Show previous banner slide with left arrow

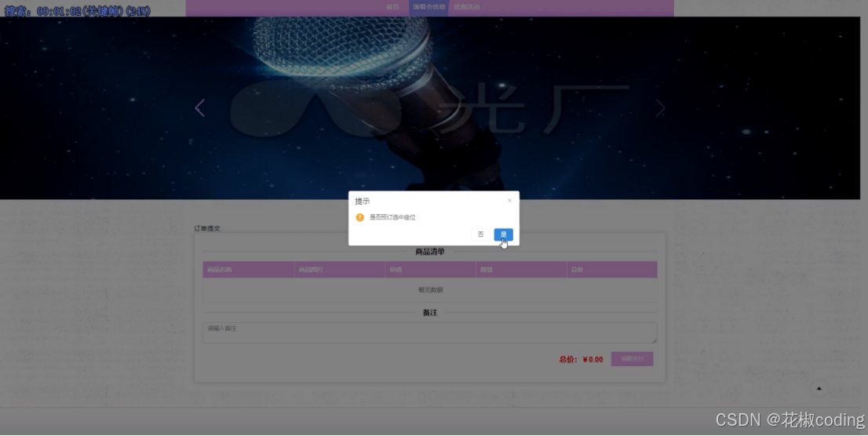pos(200,108)
